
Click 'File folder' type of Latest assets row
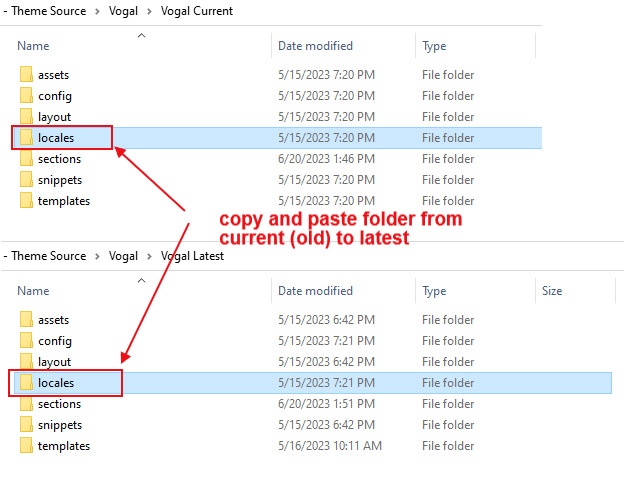pos(448,320)
